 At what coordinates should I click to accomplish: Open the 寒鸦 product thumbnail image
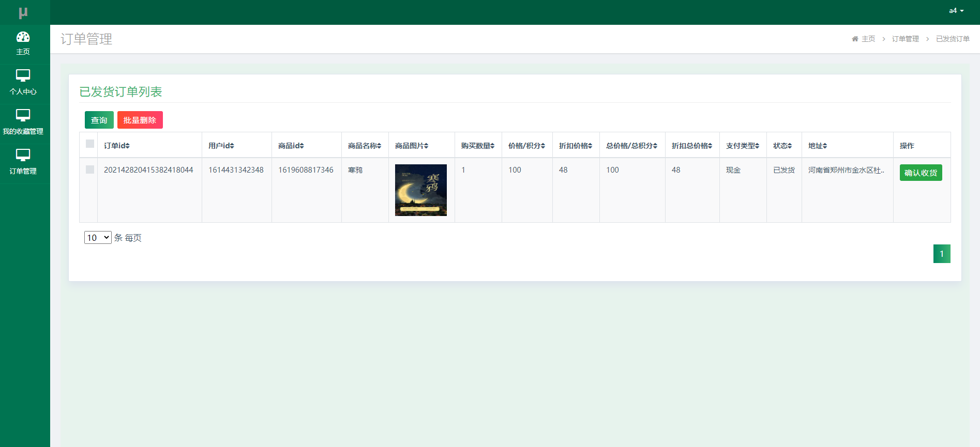click(x=421, y=190)
